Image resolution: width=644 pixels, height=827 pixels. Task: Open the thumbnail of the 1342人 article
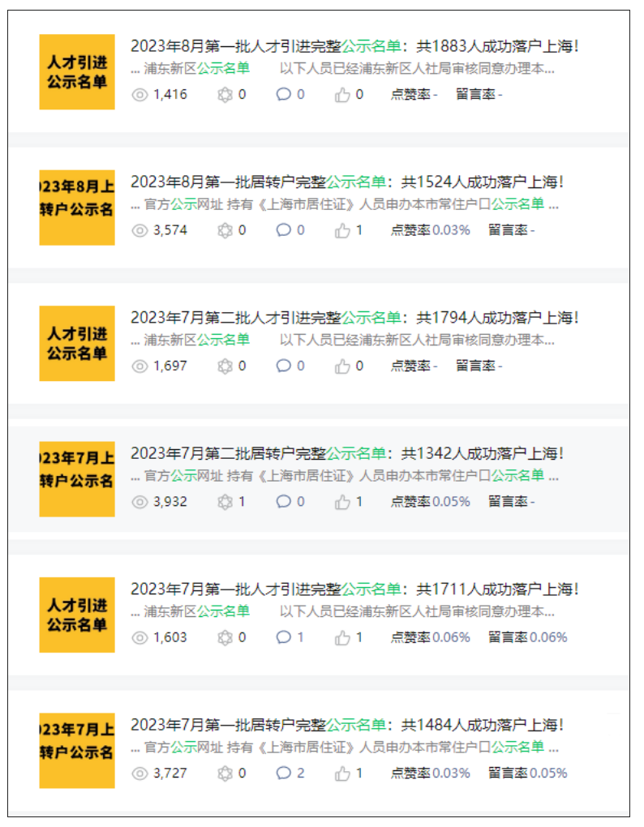coord(77,479)
